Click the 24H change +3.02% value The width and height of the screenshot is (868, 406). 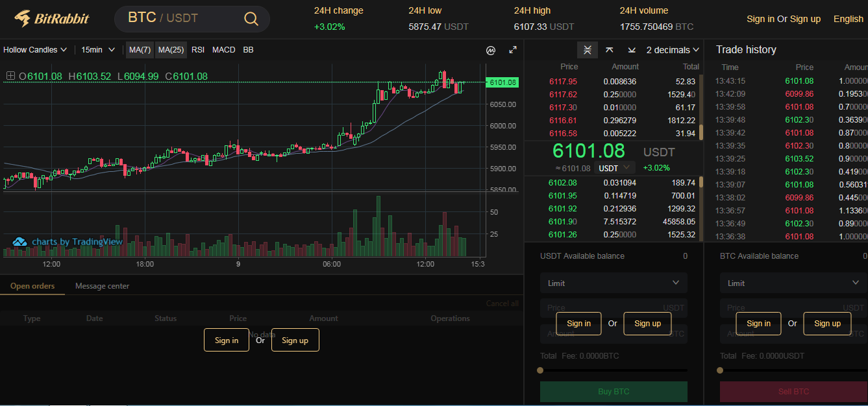click(x=330, y=27)
